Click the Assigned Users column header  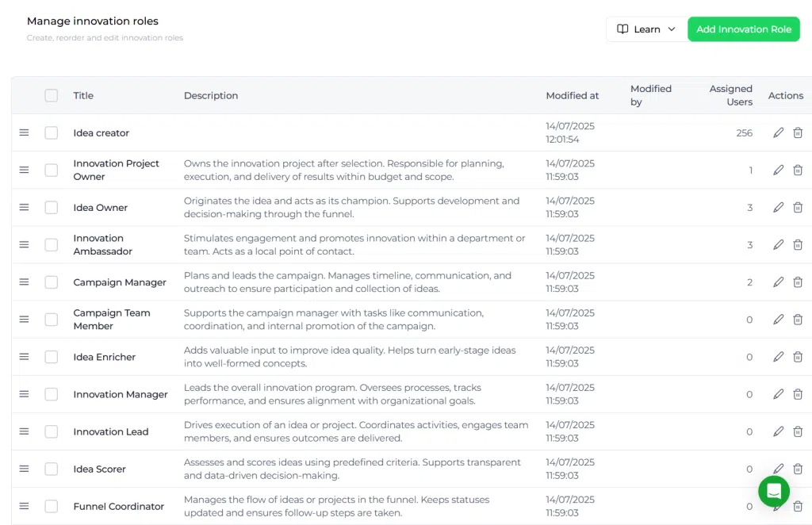pyautogui.click(x=730, y=95)
